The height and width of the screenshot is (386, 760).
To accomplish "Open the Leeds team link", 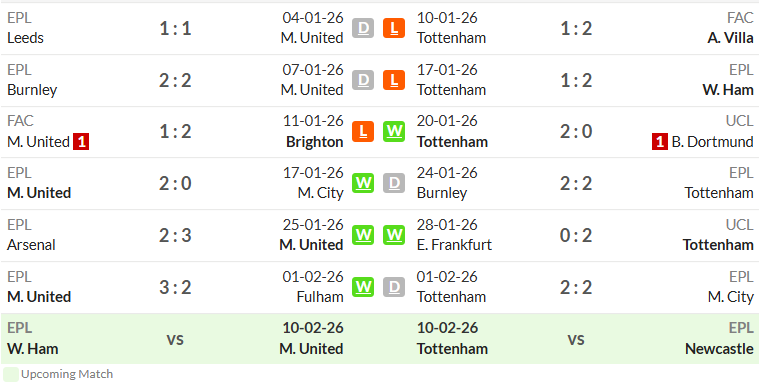I will click(x=25, y=38).
